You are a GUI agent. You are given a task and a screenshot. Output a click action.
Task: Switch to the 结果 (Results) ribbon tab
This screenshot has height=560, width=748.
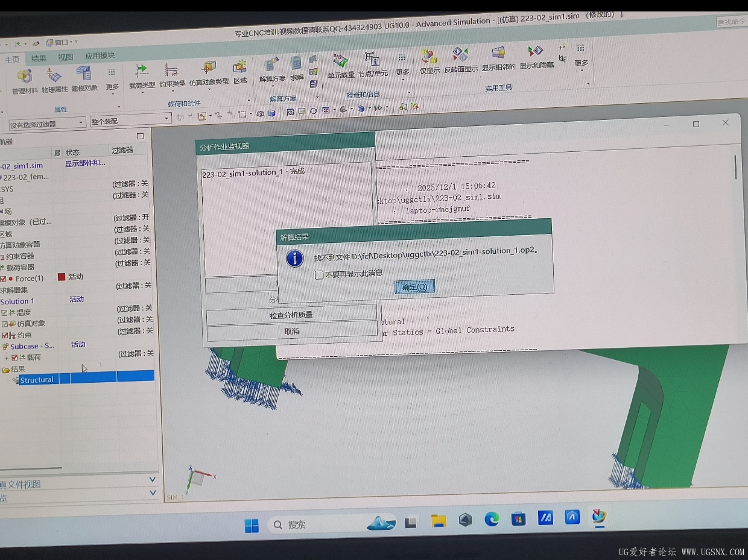[39, 58]
